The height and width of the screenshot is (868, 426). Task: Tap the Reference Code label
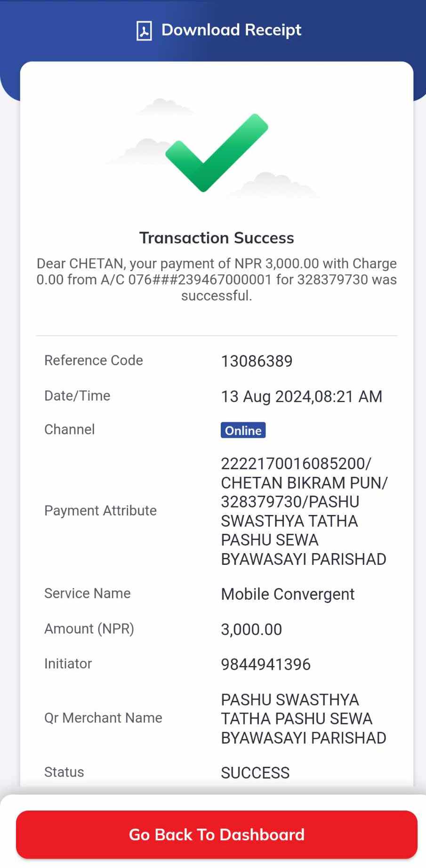coord(93,360)
